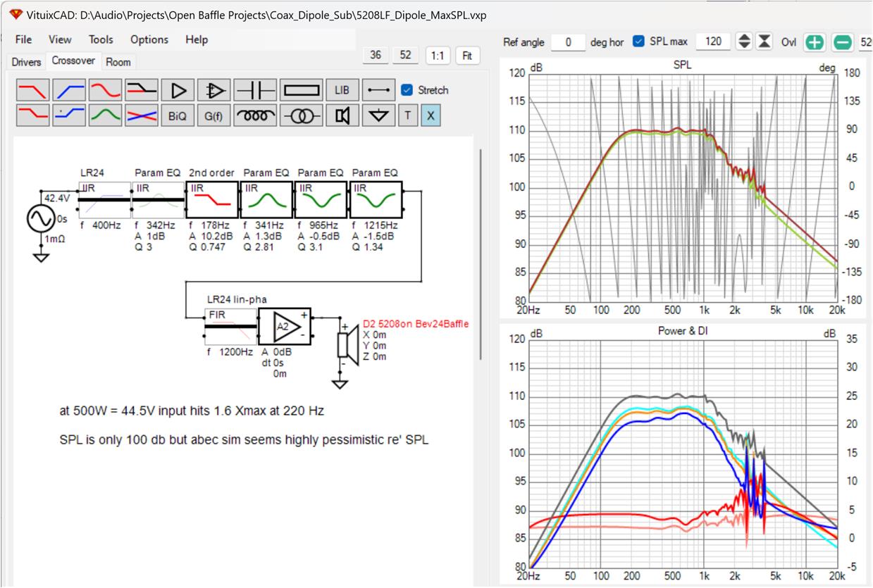Select the Param EQ 965Hz block

pos(321,199)
